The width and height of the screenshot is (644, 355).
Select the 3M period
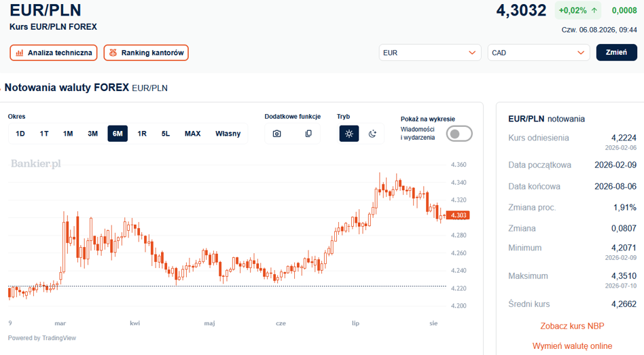point(93,134)
